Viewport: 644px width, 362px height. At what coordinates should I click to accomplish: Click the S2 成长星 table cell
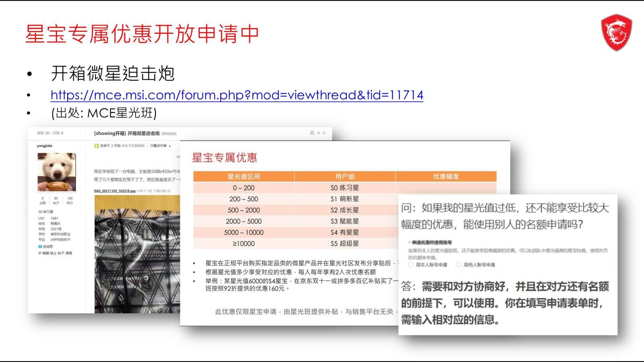point(345,210)
